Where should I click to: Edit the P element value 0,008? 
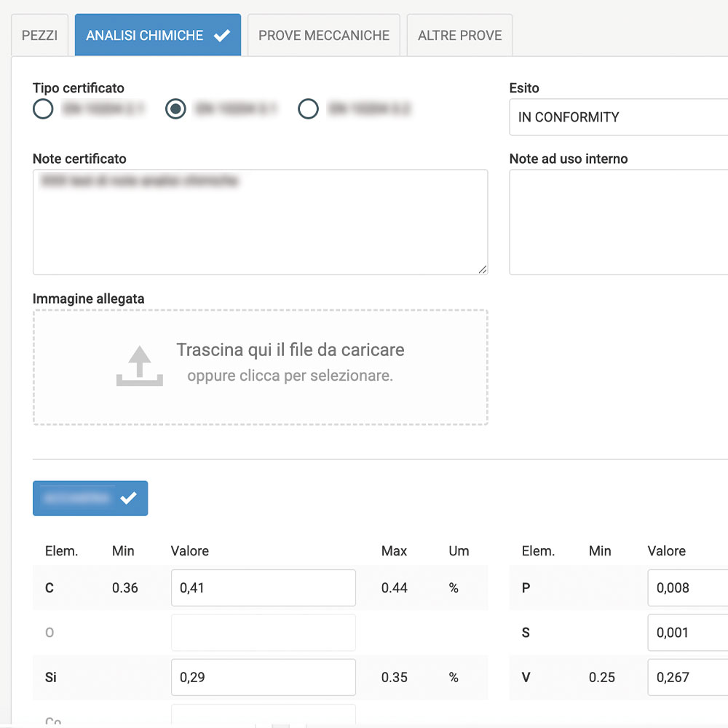pos(688,588)
